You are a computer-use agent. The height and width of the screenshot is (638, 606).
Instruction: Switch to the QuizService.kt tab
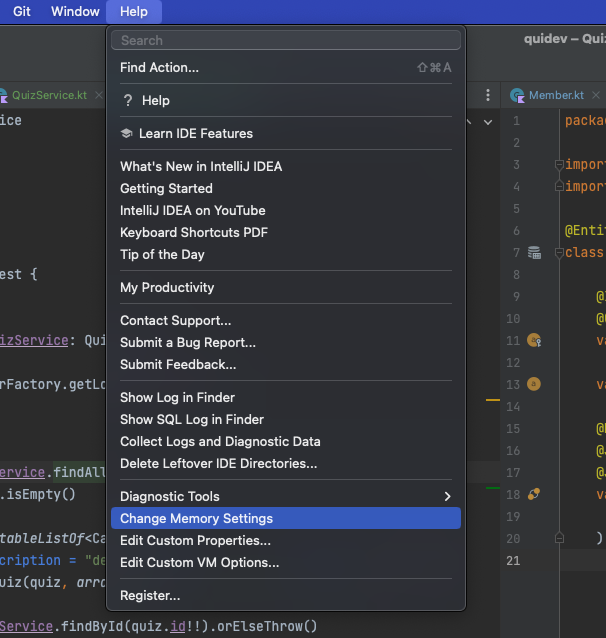point(49,95)
